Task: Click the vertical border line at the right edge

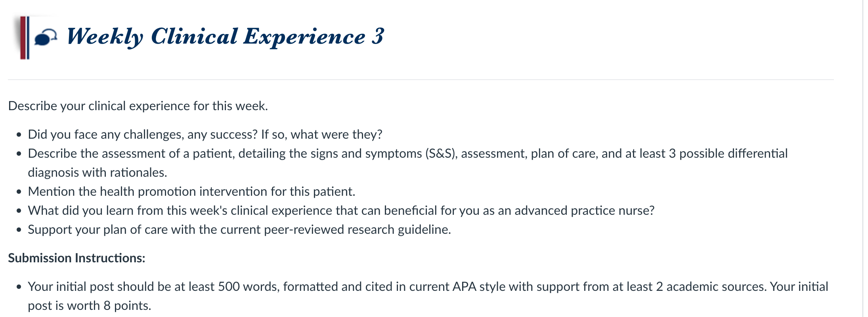Action: (x=863, y=158)
